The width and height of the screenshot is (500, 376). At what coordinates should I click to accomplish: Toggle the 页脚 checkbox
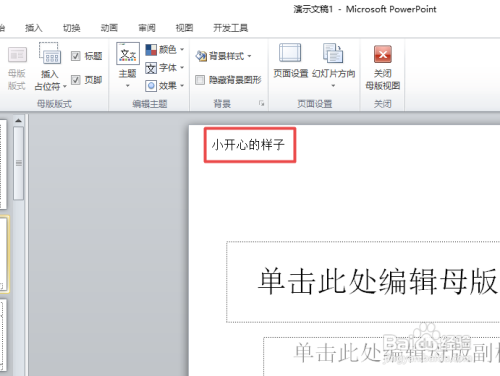76,80
